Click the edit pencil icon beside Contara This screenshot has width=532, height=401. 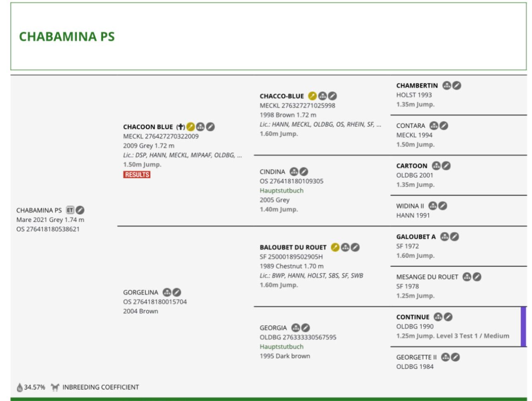[x=444, y=125]
